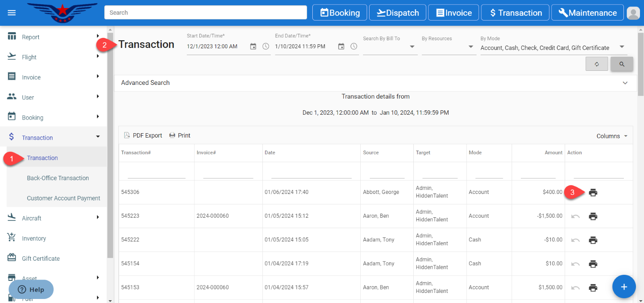Open the hamburger navigation menu
The height and width of the screenshot is (303, 644).
pyautogui.click(x=12, y=13)
